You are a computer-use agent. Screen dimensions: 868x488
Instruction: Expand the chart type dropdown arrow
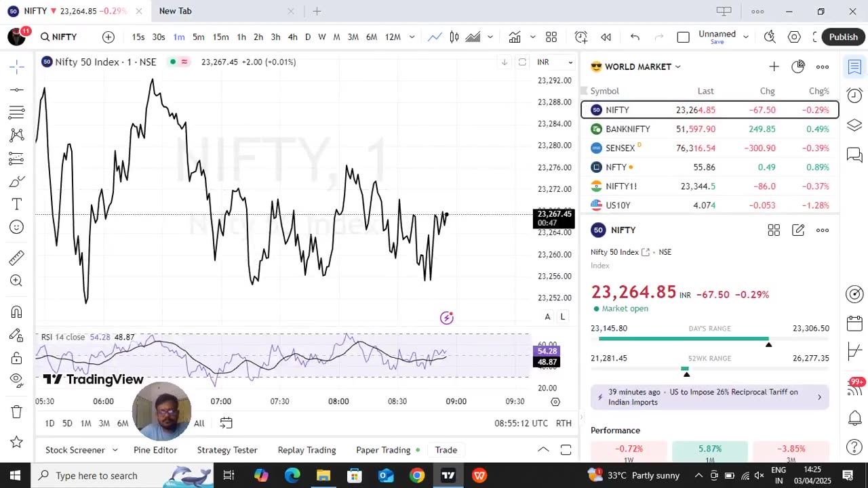click(490, 37)
